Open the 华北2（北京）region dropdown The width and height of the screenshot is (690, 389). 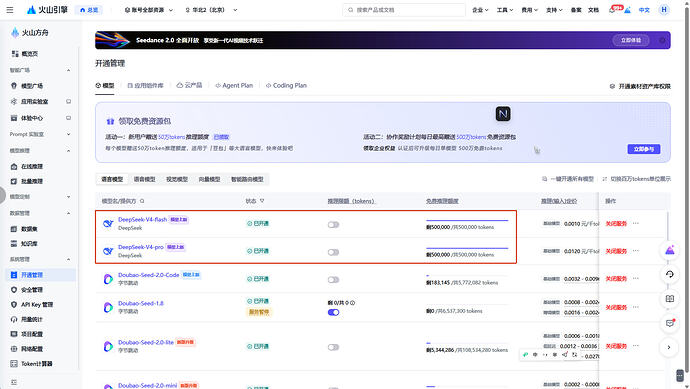coord(211,10)
